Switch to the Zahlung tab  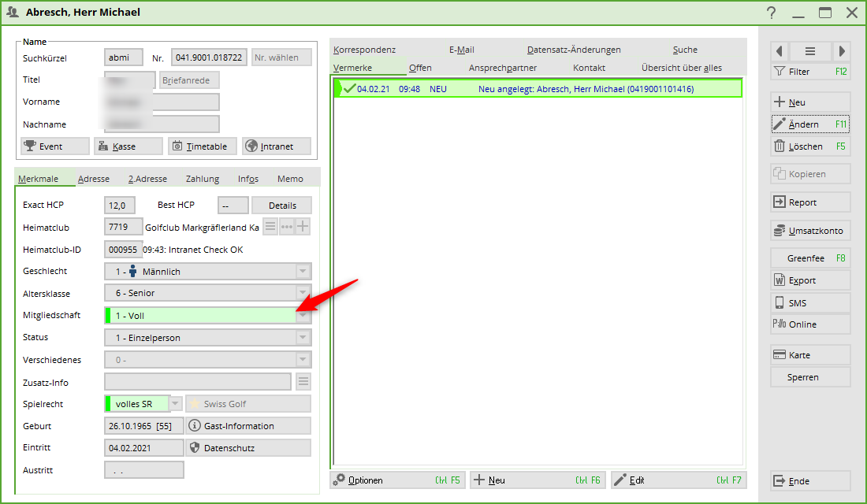coord(203,179)
